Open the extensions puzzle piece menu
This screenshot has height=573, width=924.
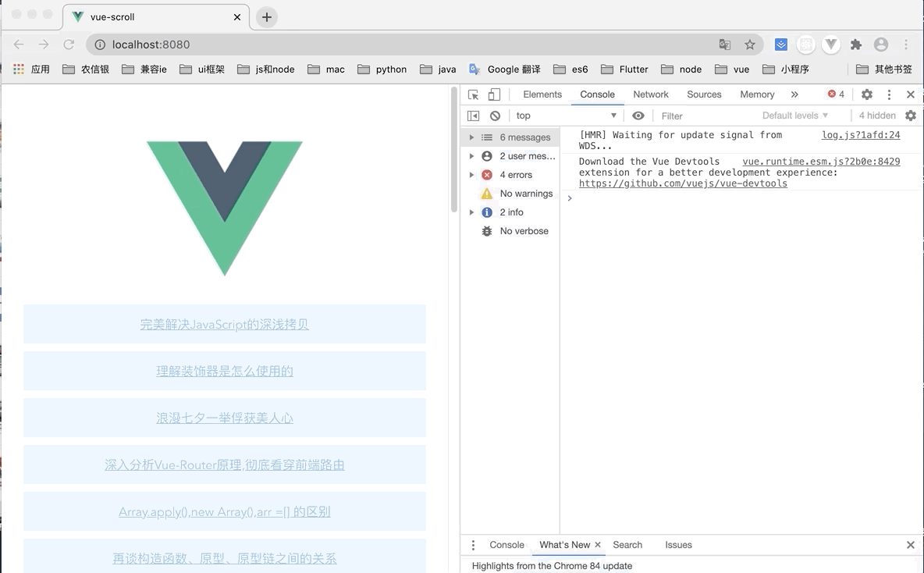(x=856, y=44)
